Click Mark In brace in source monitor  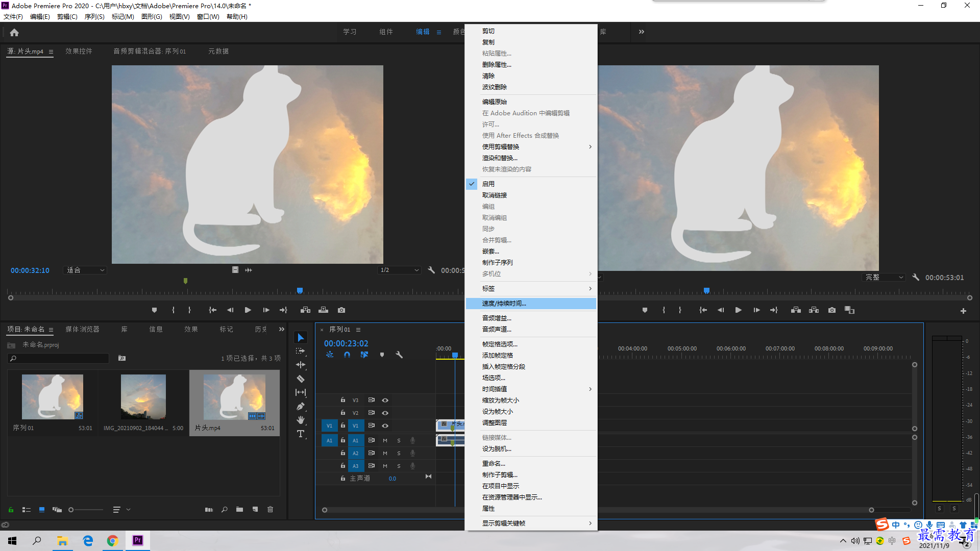pos(174,310)
